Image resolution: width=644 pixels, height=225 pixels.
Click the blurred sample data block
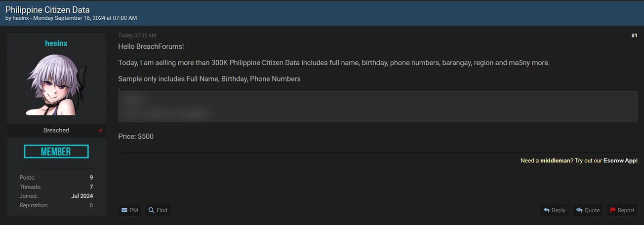[377, 107]
